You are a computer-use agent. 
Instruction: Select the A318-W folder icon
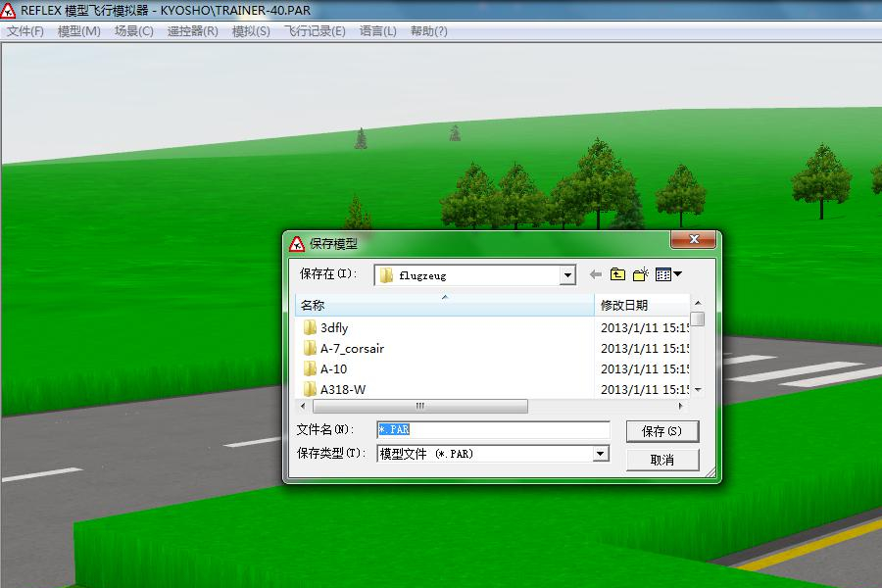click(x=310, y=389)
